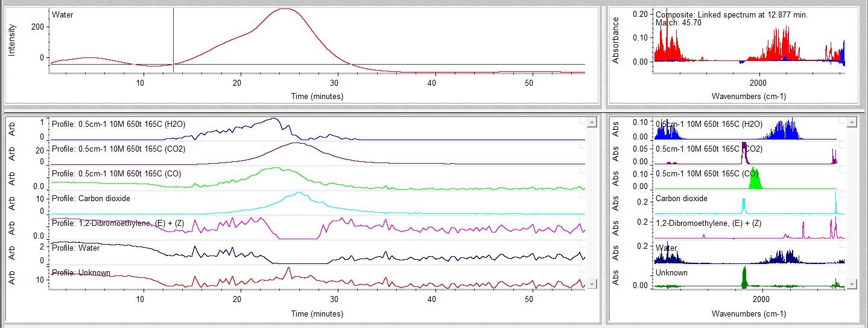
Task: Click the 'Profile: Carbon dioxide' trace label
Action: coord(91,198)
